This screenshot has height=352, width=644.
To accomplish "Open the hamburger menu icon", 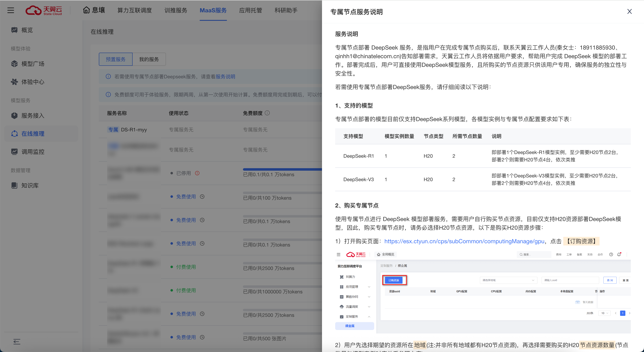I will click(10, 10).
